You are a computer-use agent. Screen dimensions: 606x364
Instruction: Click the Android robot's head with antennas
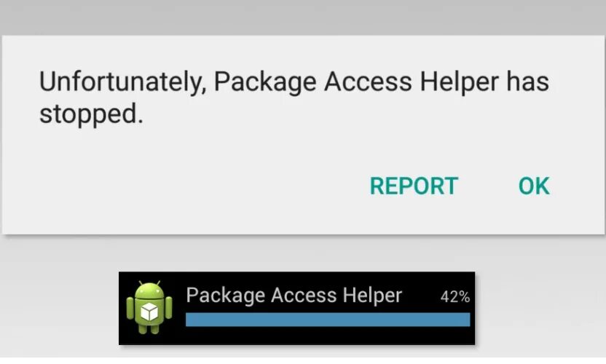click(149, 290)
